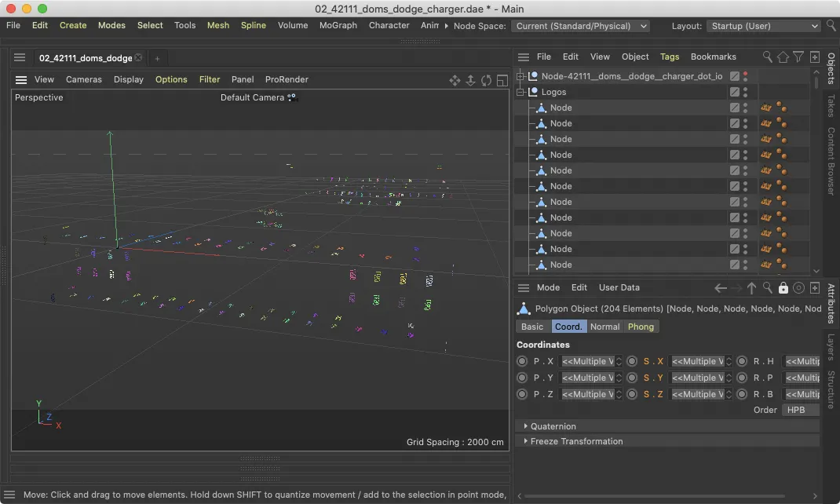Viewport: 840px width, 504px height.
Task: Click the viewport rotate camera icon
Action: pyautogui.click(x=486, y=80)
